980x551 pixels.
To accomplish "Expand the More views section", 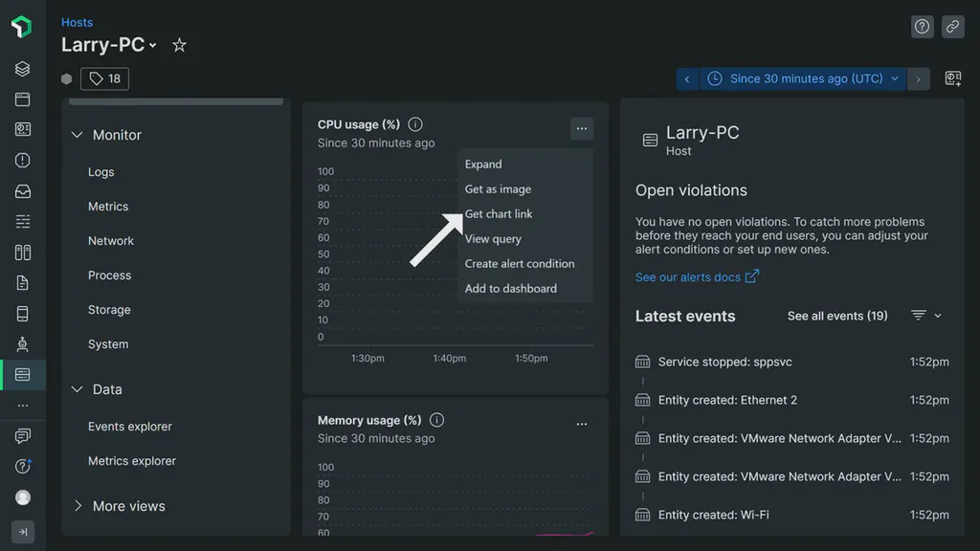I will pyautogui.click(x=119, y=506).
